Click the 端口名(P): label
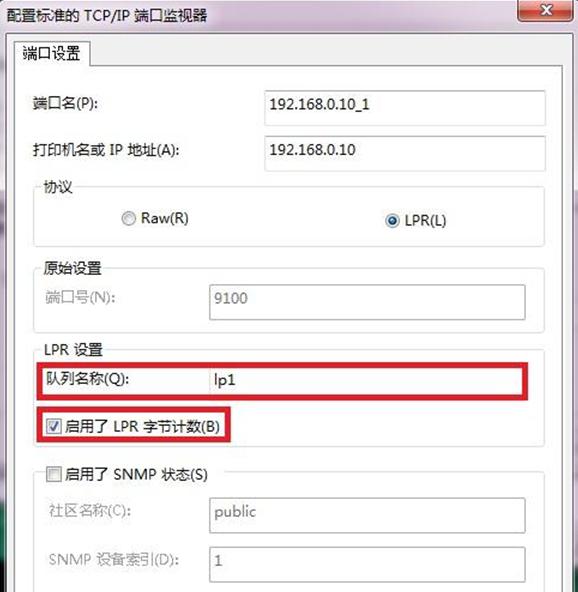 [65, 103]
